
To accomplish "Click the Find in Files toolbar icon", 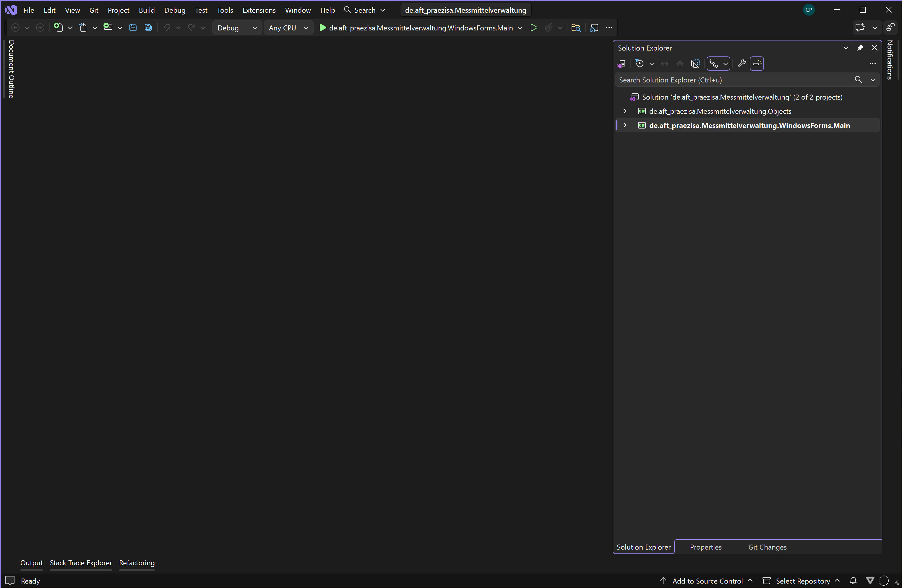I will tap(576, 28).
